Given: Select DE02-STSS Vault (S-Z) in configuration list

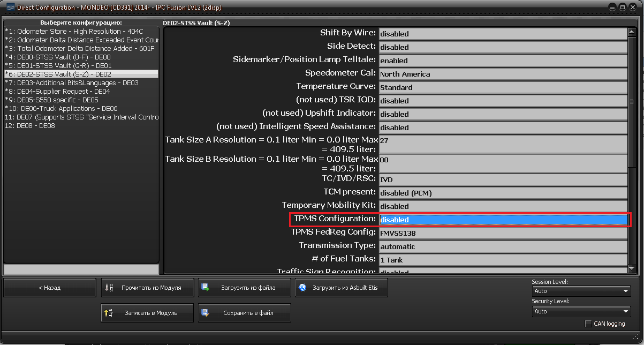Looking at the screenshot, I should 81,74.
